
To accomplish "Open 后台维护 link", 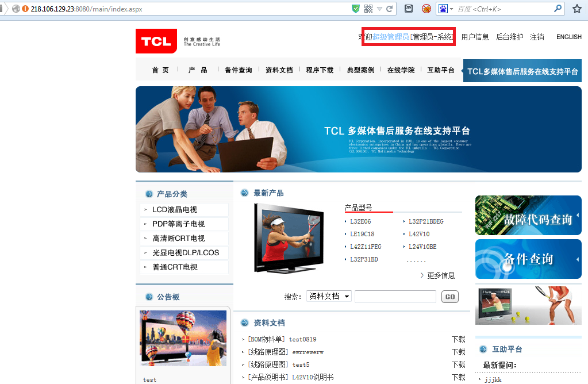I will click(x=509, y=37).
